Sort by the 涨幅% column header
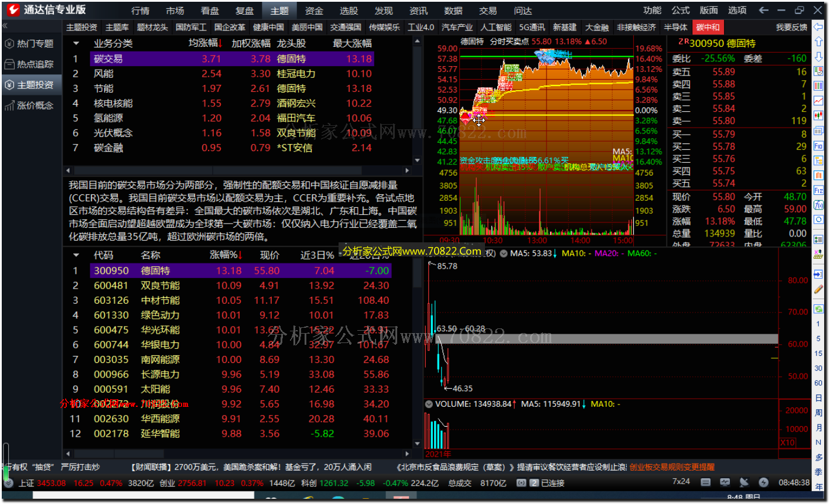The width and height of the screenshot is (830, 504). (x=226, y=255)
